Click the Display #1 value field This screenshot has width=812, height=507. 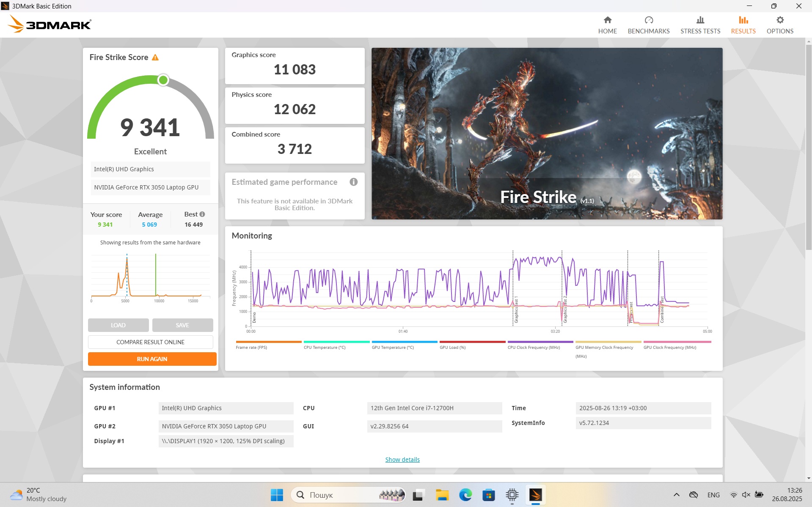point(226,441)
